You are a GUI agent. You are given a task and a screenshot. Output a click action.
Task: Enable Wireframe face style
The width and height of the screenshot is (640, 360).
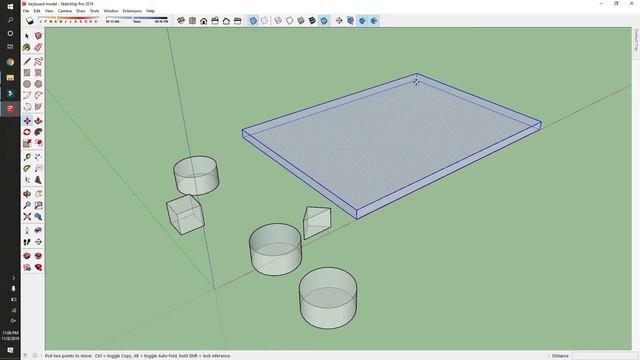pos(278,21)
